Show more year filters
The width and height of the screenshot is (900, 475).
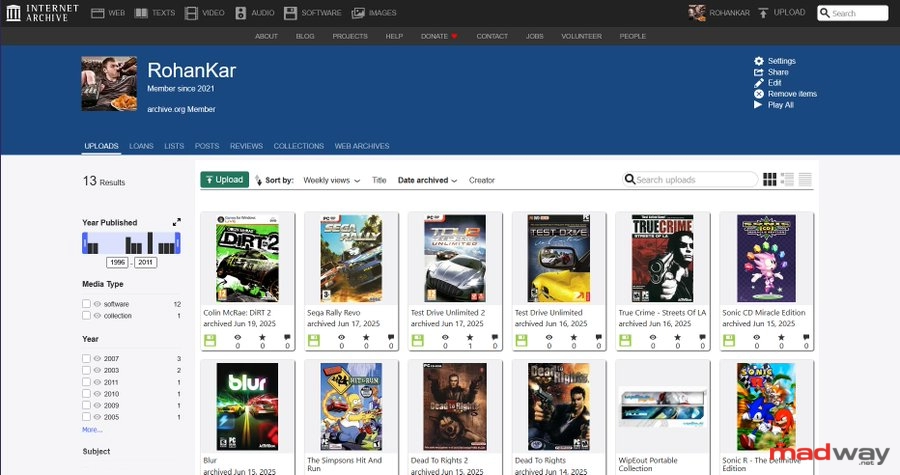(x=92, y=430)
